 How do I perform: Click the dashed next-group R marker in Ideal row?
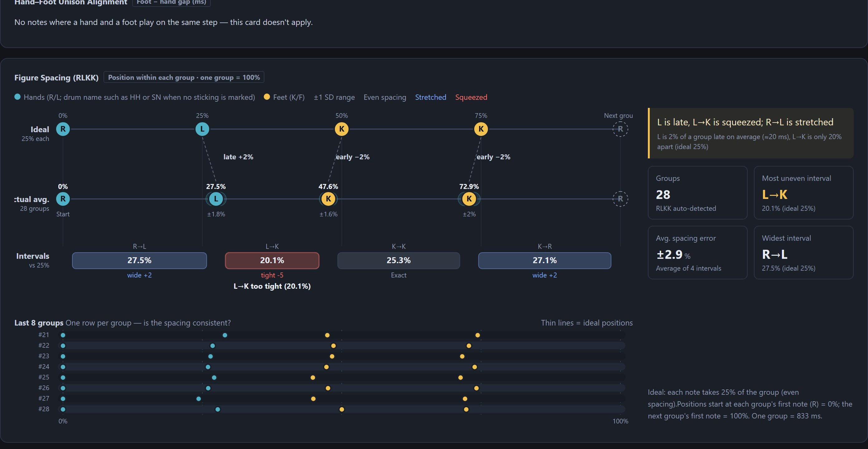pyautogui.click(x=620, y=129)
